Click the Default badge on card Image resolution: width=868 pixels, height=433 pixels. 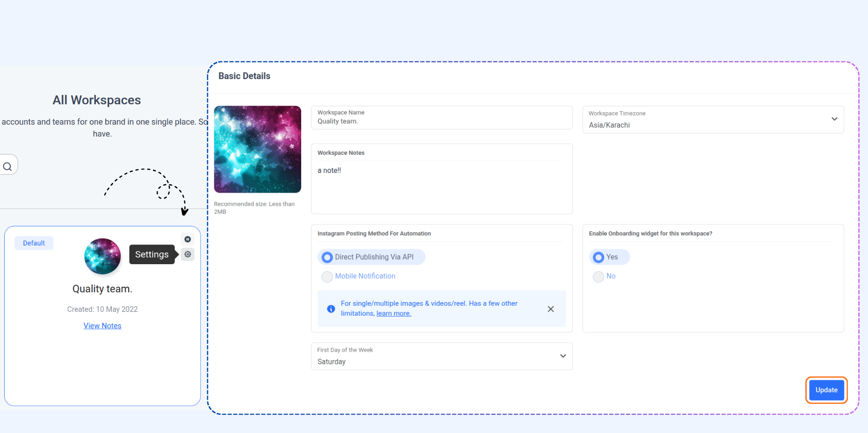pos(34,243)
